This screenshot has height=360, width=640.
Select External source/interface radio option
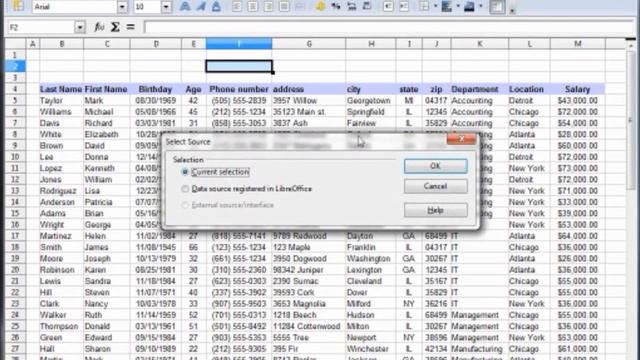(185, 205)
